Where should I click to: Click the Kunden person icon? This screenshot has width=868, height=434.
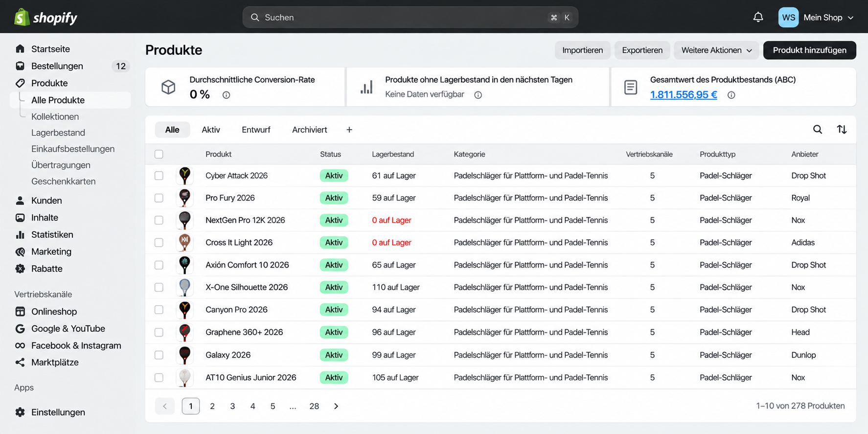pos(20,201)
